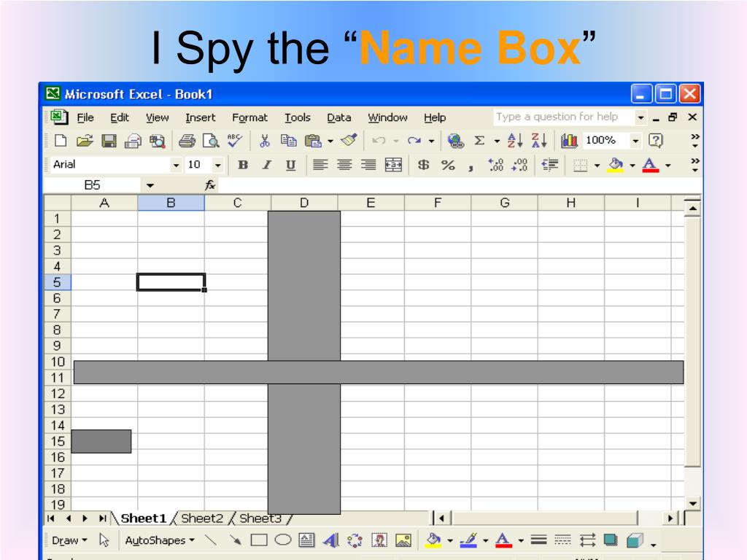Select row 5 header
Screen dimensions: 747x560
[57, 282]
